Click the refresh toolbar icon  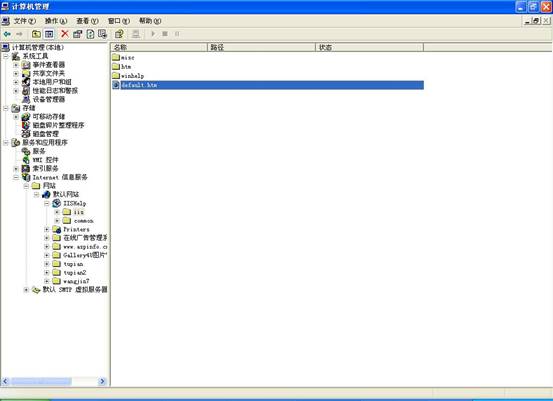tap(91, 34)
